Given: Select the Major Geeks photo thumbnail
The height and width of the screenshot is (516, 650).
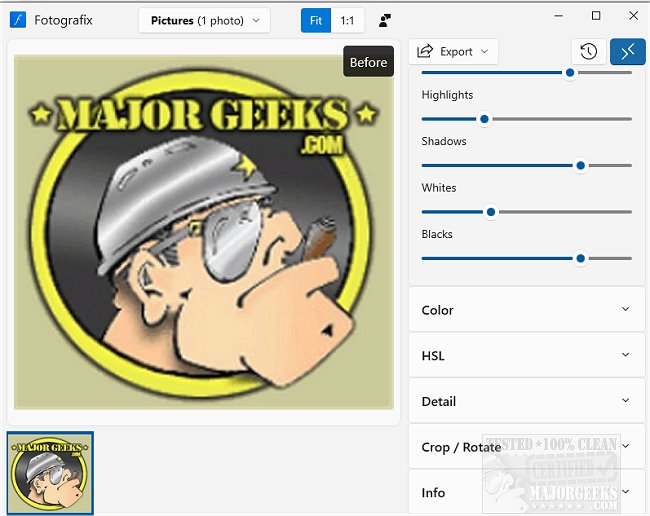Looking at the screenshot, I should [x=50, y=472].
